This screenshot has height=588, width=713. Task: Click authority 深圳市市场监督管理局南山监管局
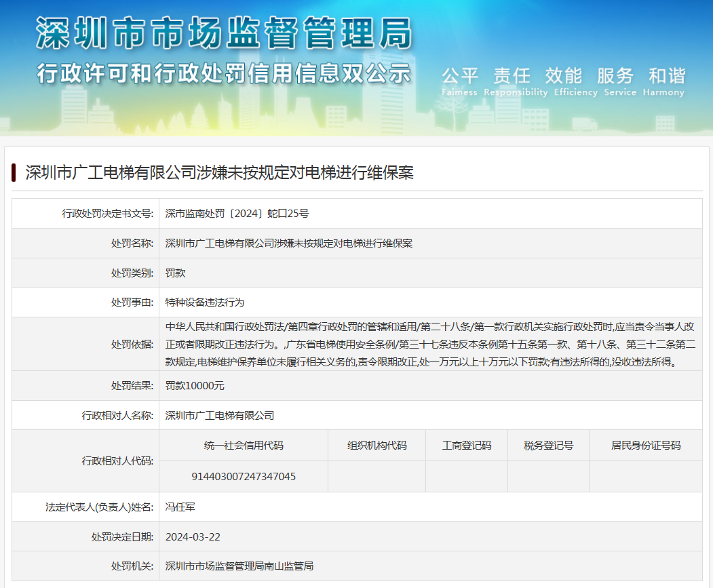(239, 566)
